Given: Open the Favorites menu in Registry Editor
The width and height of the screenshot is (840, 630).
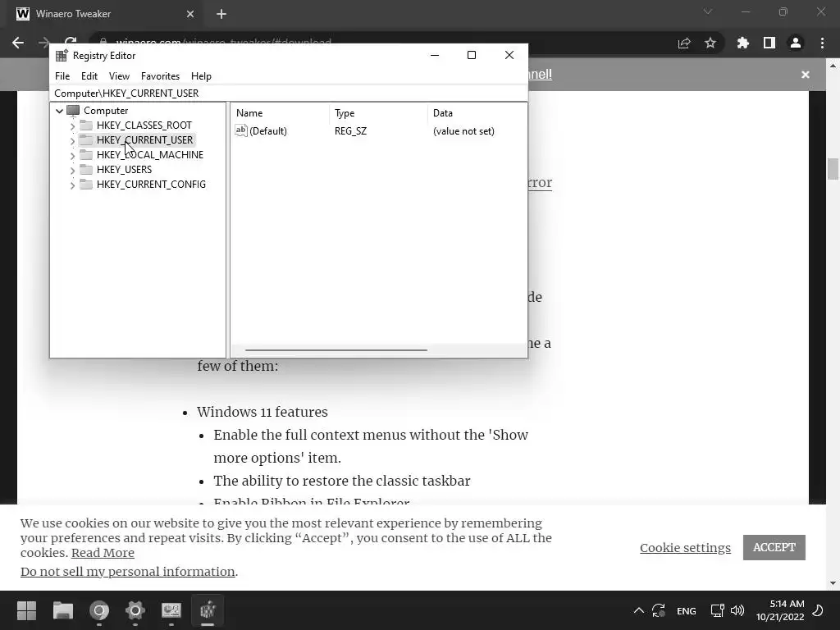Looking at the screenshot, I should tap(160, 76).
